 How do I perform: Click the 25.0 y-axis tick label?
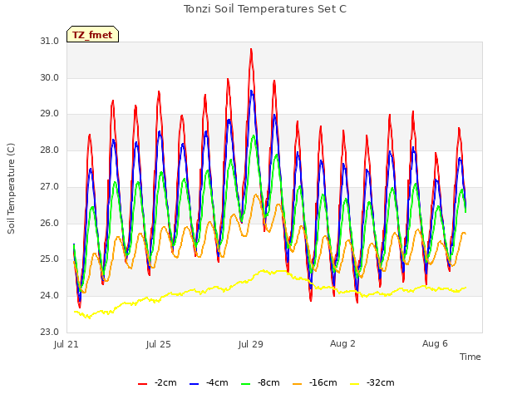click(50, 259)
